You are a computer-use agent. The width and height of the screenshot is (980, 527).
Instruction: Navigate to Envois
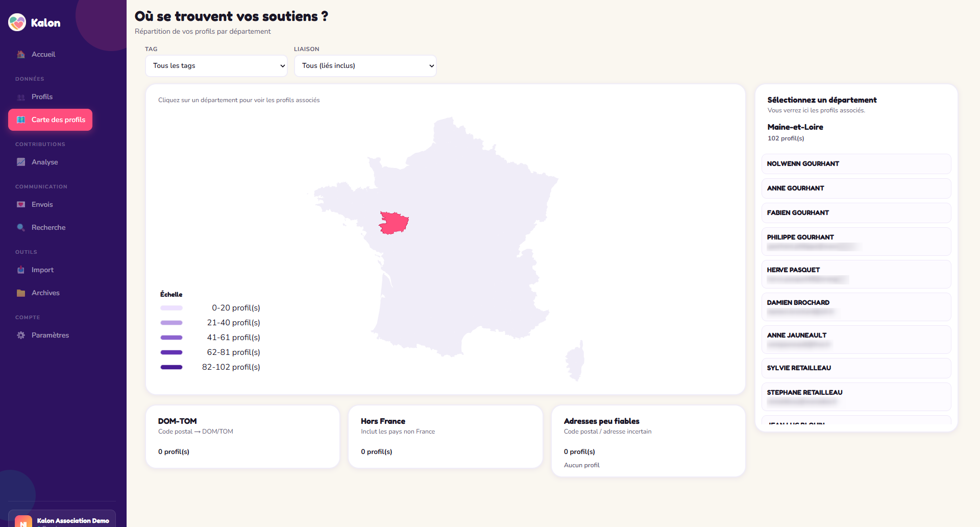coord(51,204)
